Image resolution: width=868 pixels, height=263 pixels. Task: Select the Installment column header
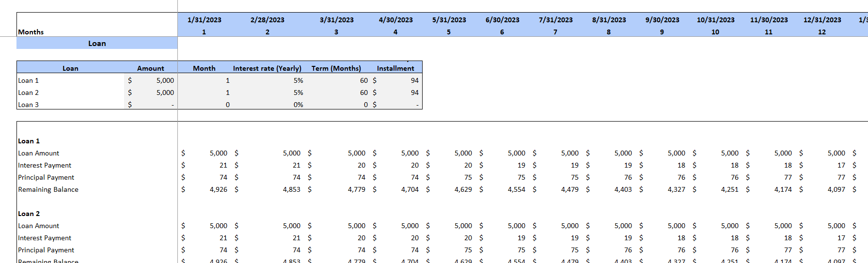click(x=395, y=68)
